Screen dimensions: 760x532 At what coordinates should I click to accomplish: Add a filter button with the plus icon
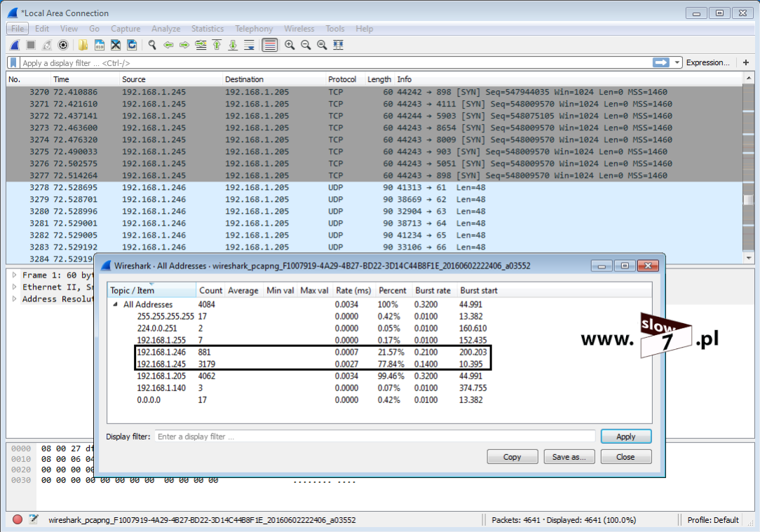(746, 62)
